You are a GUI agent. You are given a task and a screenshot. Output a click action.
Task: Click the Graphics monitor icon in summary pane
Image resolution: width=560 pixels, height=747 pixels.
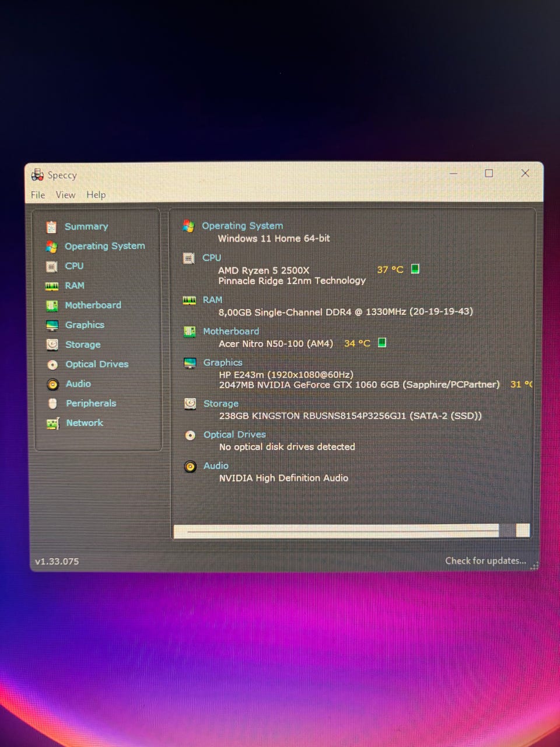click(190, 363)
